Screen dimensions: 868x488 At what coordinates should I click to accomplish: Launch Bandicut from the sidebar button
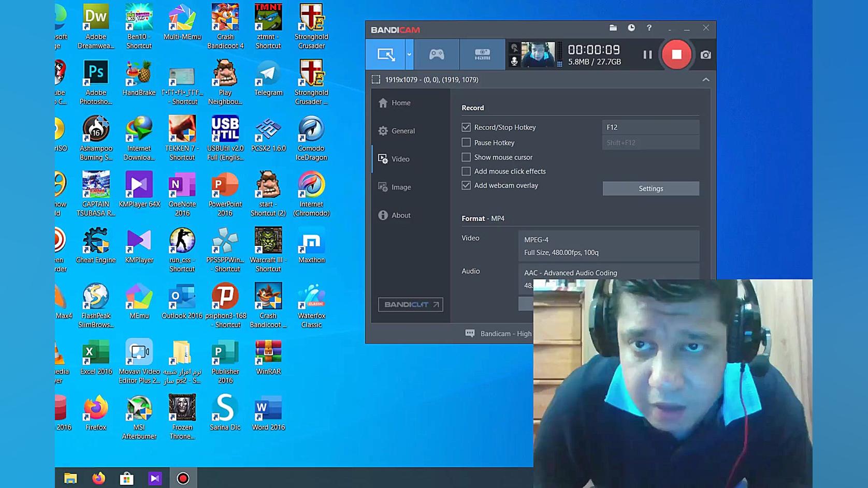tap(410, 304)
